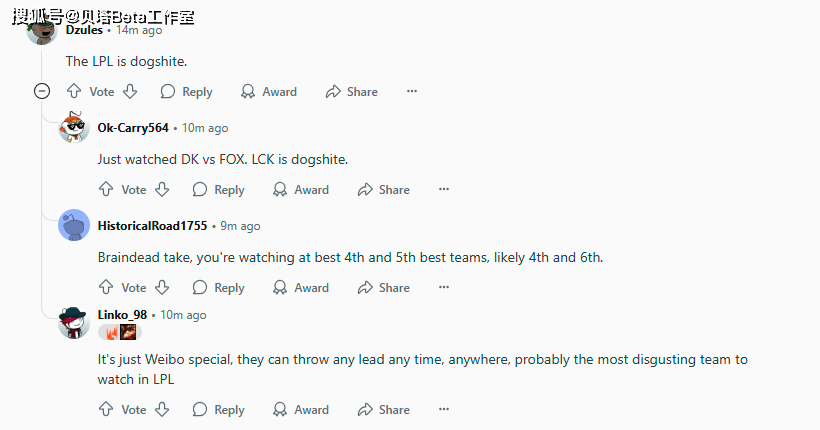Open Ok-Carry564 user profile link
The width and height of the screenshot is (820, 430).
point(133,128)
